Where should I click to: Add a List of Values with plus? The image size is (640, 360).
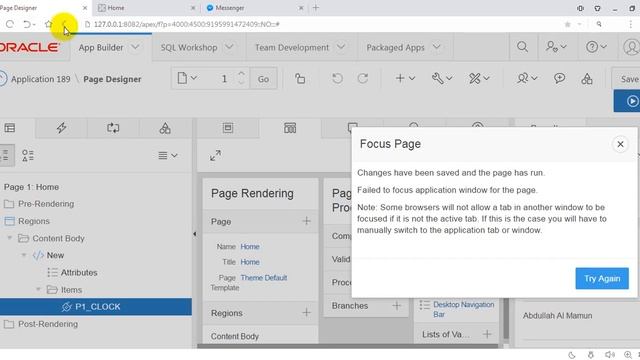(x=487, y=334)
